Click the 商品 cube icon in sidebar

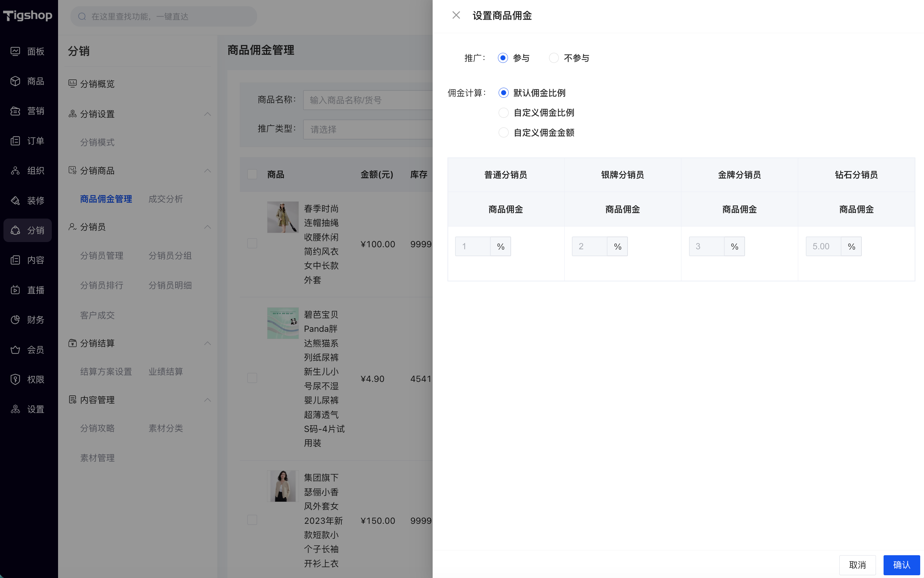[15, 81]
